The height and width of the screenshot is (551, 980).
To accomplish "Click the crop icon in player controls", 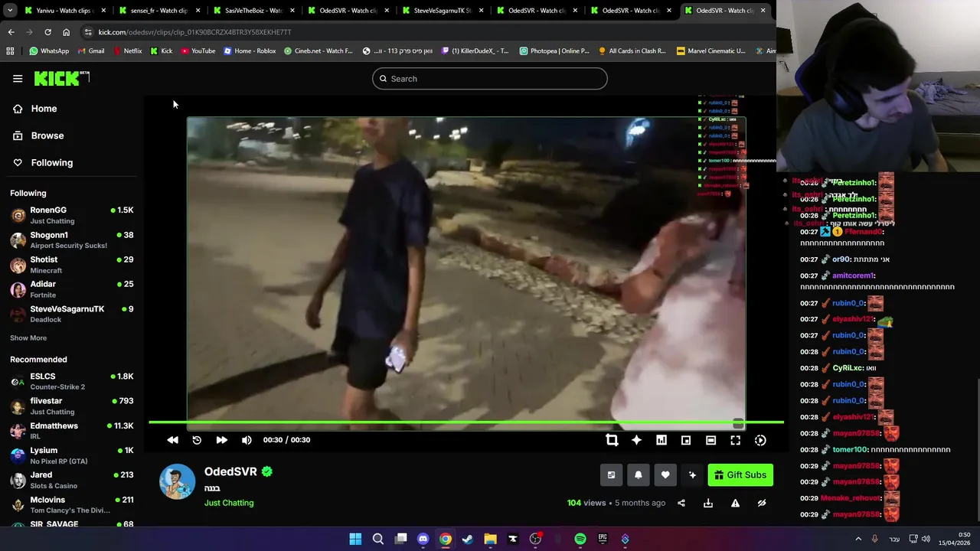I will [612, 440].
